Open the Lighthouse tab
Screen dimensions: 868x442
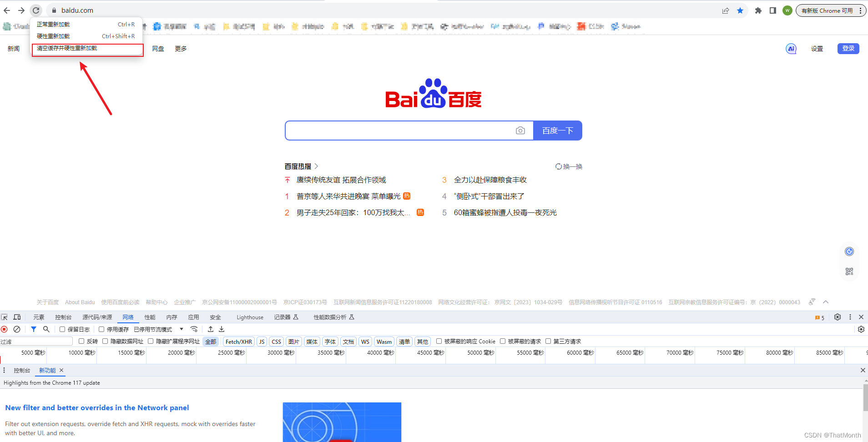point(250,317)
